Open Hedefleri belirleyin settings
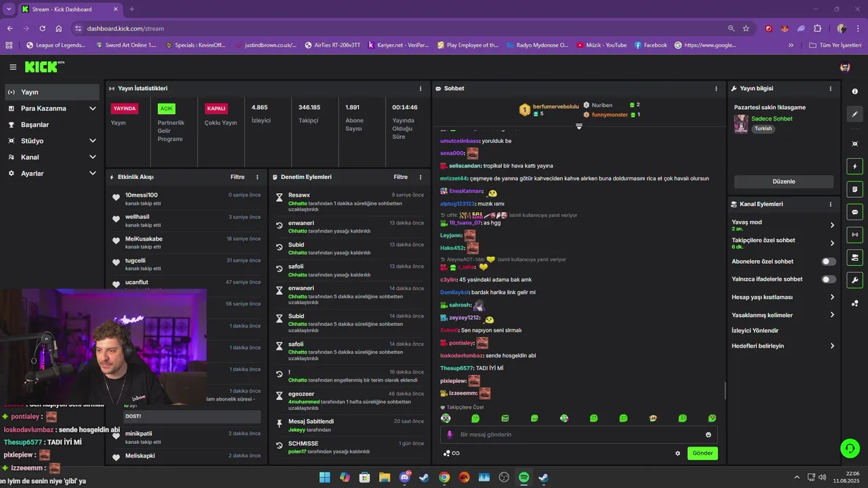This screenshot has height=488, width=868. 783,346
